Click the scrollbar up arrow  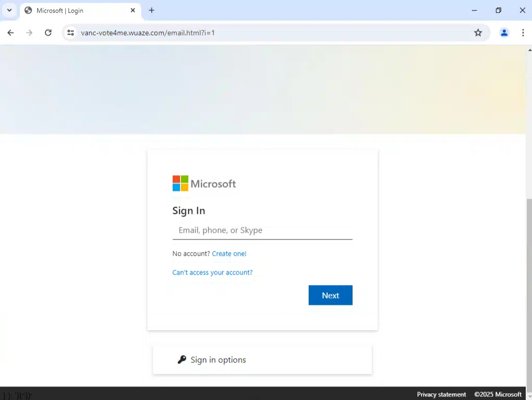pos(529,50)
